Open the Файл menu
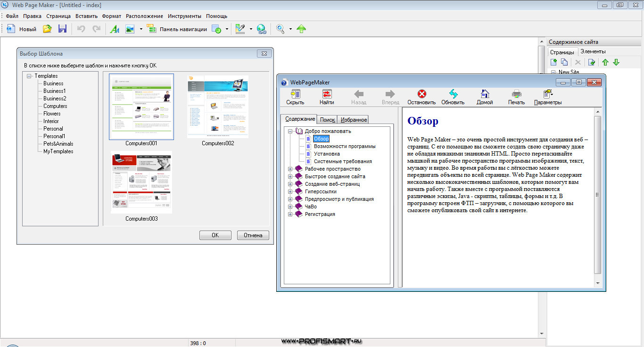 (x=12, y=16)
